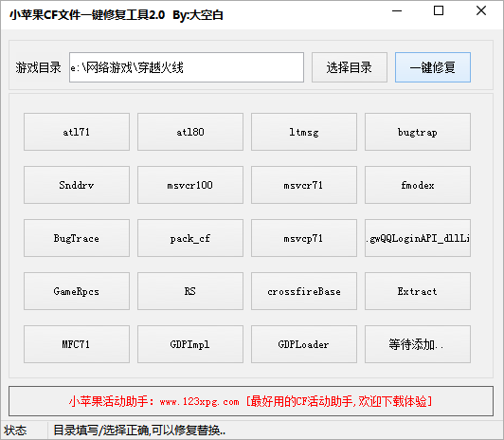Click the 等待添加.. placeholder button
The image size is (504, 440).
click(x=418, y=344)
